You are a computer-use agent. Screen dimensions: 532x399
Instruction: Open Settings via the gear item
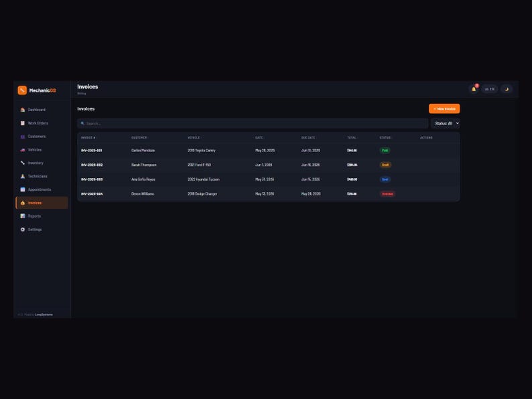coord(42,230)
